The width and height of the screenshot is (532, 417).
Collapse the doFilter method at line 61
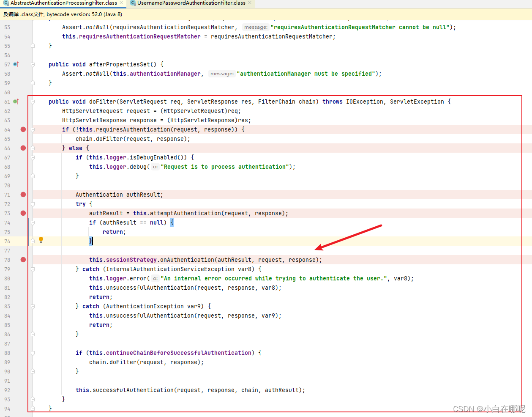[33, 102]
